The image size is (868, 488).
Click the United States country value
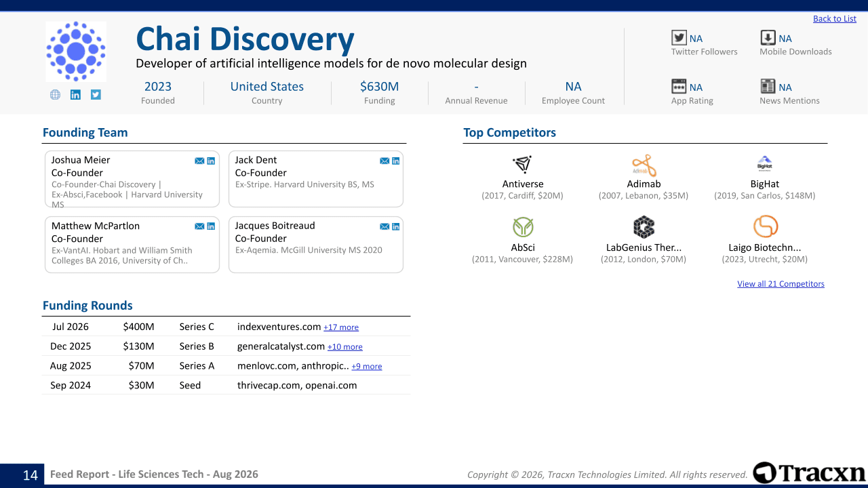267,86
